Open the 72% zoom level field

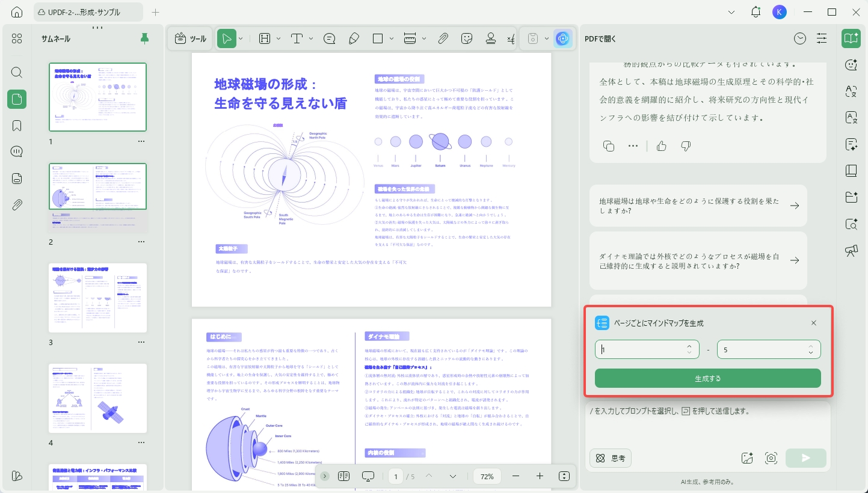point(487,476)
